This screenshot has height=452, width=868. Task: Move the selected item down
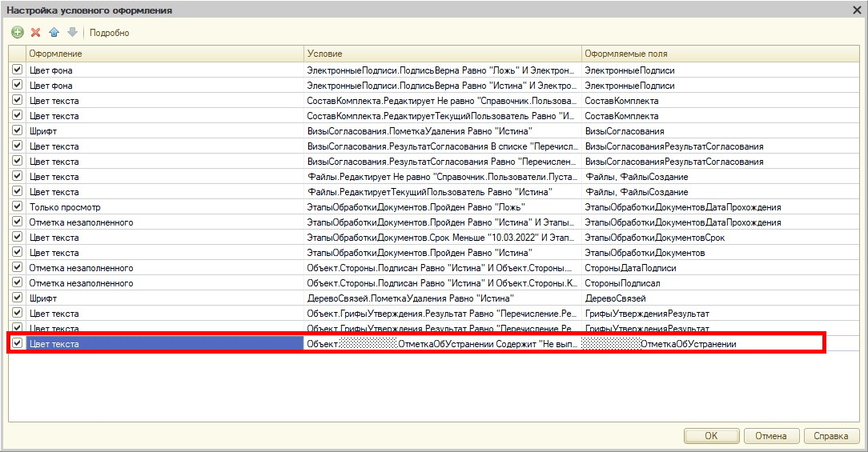coord(72,33)
